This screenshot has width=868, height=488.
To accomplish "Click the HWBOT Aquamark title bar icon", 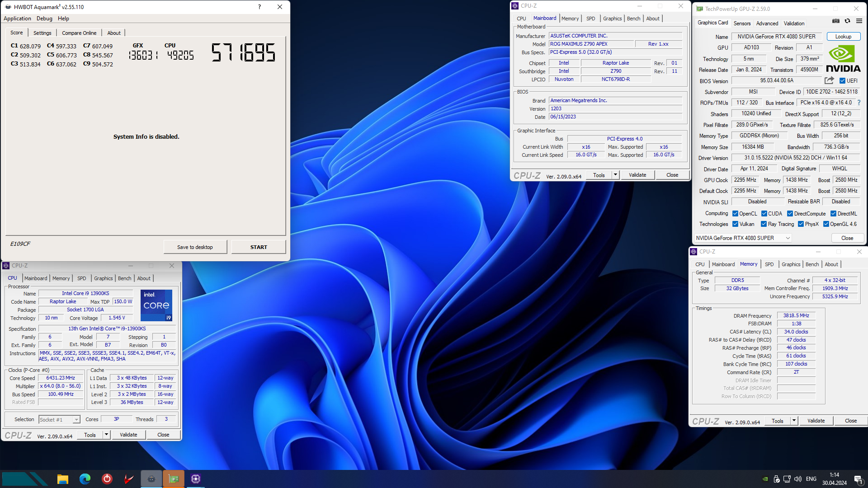I will pyautogui.click(x=8, y=7).
